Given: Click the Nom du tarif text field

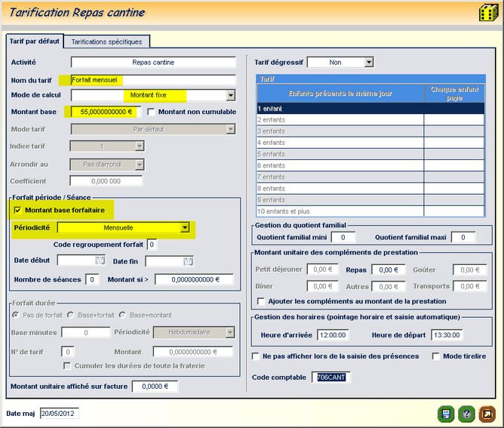Looking at the screenshot, I should click(152, 79).
